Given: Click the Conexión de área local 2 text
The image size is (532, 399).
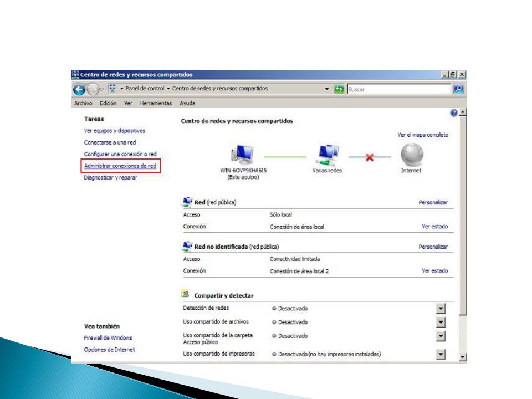Looking at the screenshot, I should tap(299, 271).
